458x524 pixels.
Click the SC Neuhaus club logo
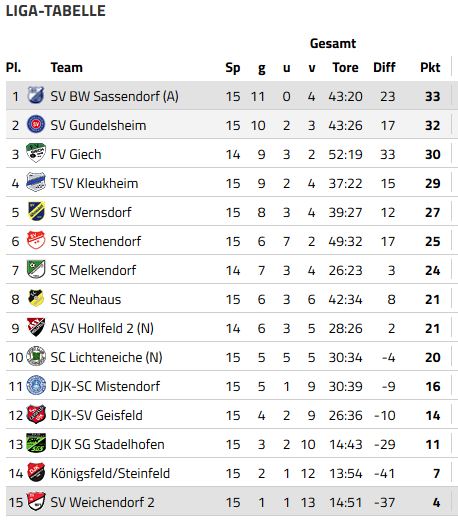pyautogui.click(x=36, y=298)
